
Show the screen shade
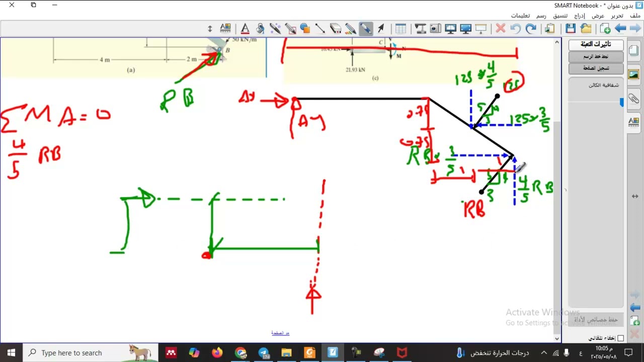tap(481, 29)
